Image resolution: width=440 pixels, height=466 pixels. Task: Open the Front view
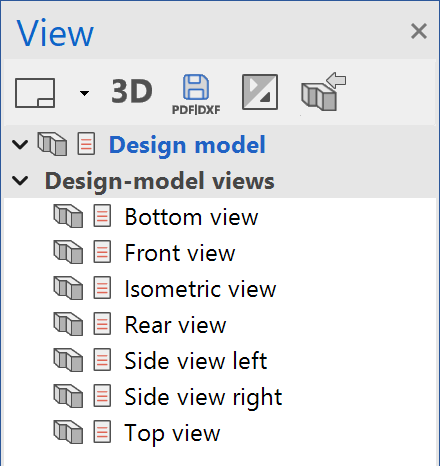(x=180, y=253)
